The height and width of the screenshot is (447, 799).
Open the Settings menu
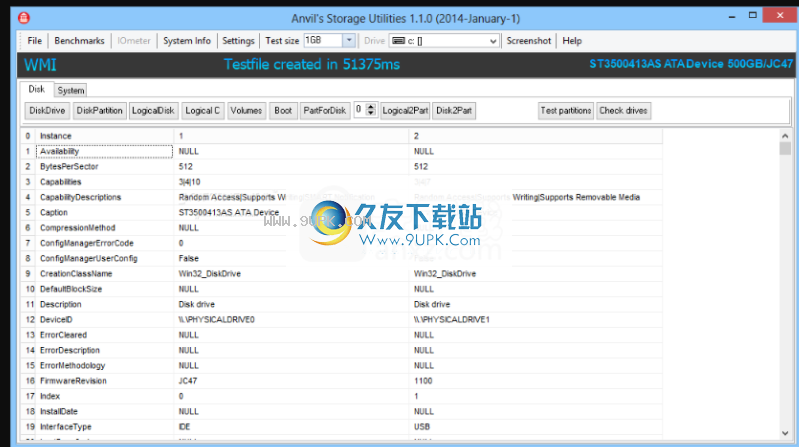click(238, 41)
